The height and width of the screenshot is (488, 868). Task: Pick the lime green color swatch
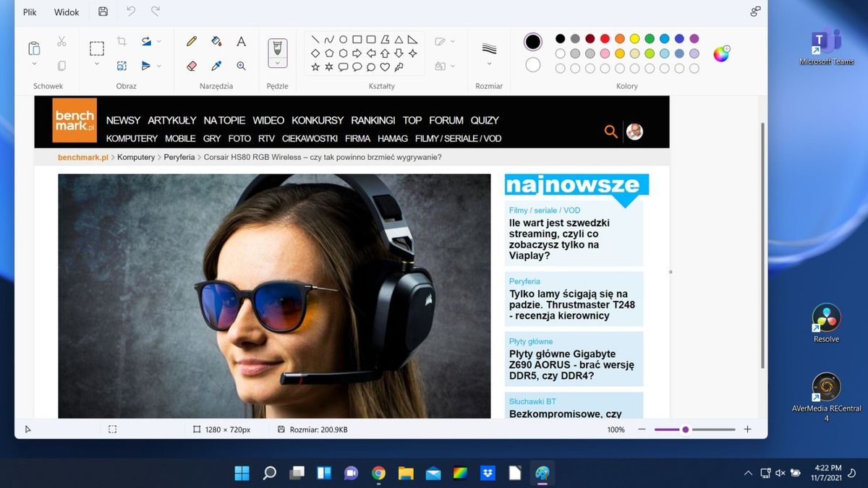click(x=650, y=53)
